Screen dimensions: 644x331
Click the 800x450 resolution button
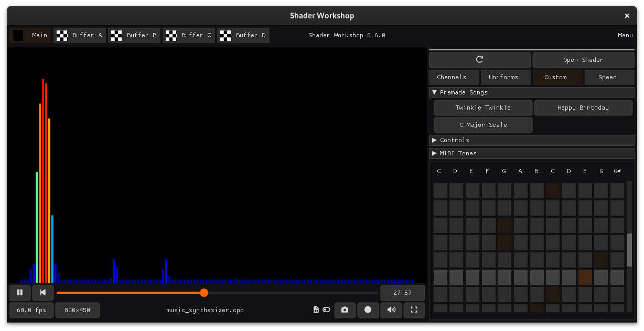tap(78, 310)
